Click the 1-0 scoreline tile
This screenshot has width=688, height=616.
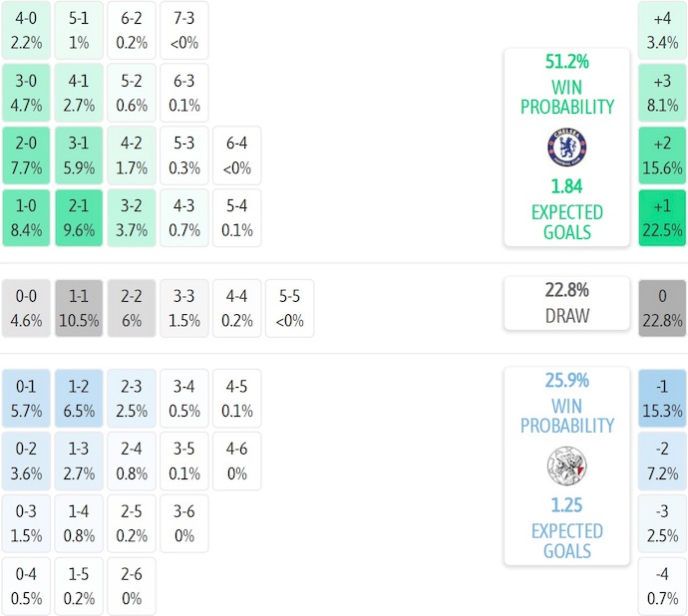pos(26,217)
